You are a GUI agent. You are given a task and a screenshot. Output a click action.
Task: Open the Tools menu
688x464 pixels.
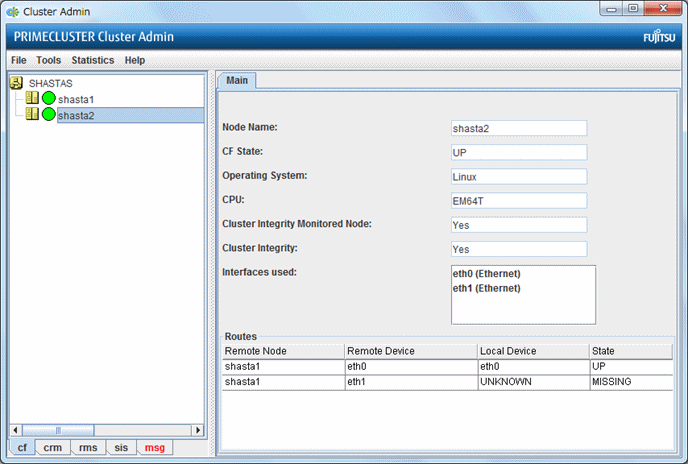coord(48,60)
